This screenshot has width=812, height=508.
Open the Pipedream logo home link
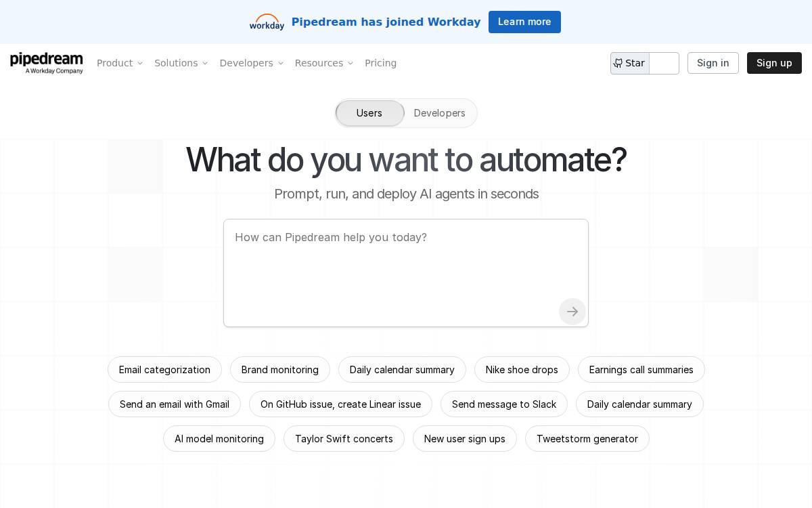pos(47,63)
